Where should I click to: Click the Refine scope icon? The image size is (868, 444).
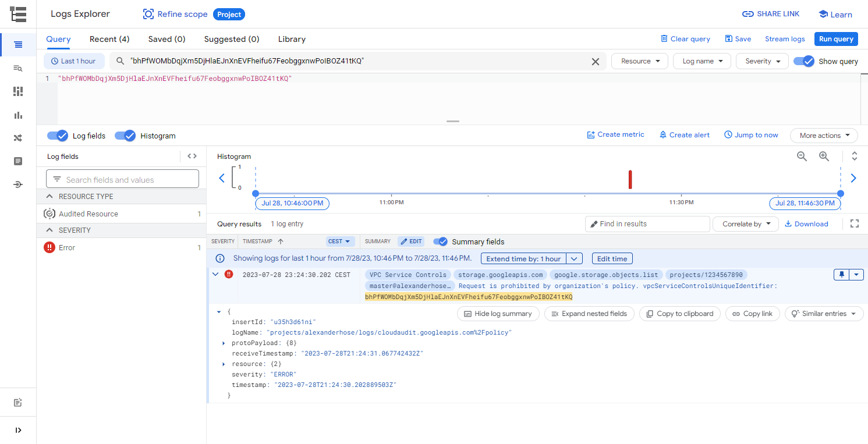tap(148, 14)
